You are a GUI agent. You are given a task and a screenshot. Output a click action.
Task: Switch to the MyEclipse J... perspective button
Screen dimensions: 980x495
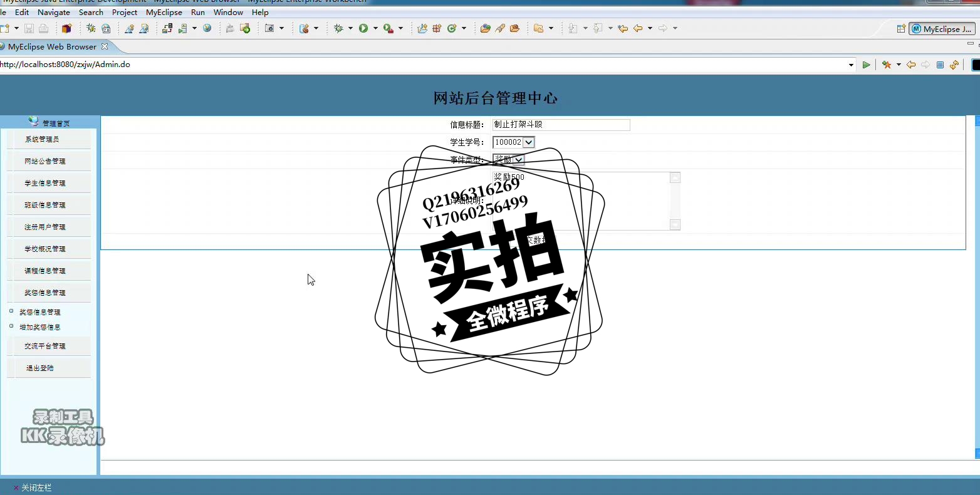[942, 29]
